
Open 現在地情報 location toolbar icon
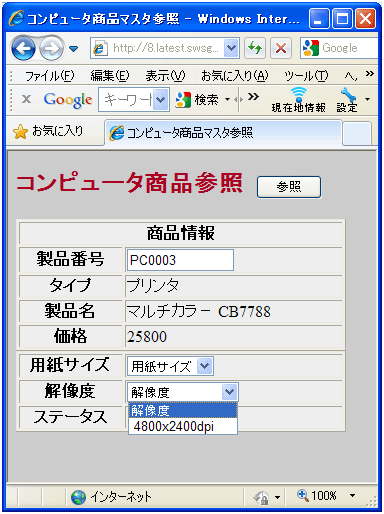[299, 100]
